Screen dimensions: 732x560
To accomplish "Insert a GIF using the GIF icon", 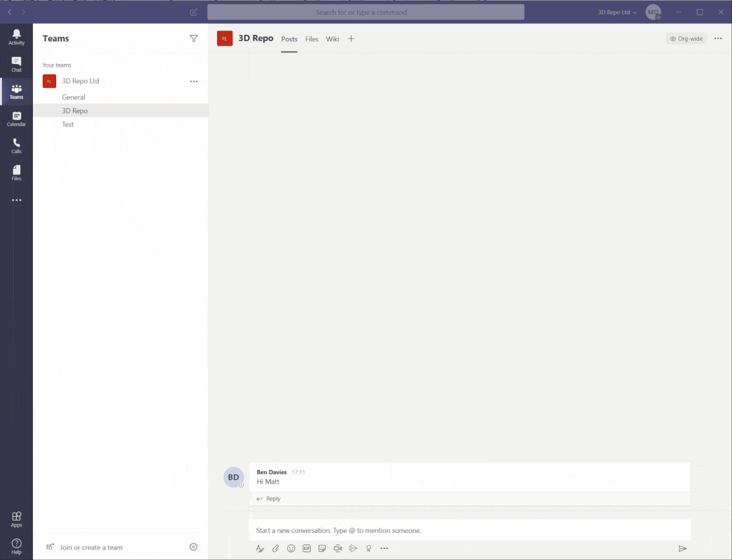I will [306, 548].
